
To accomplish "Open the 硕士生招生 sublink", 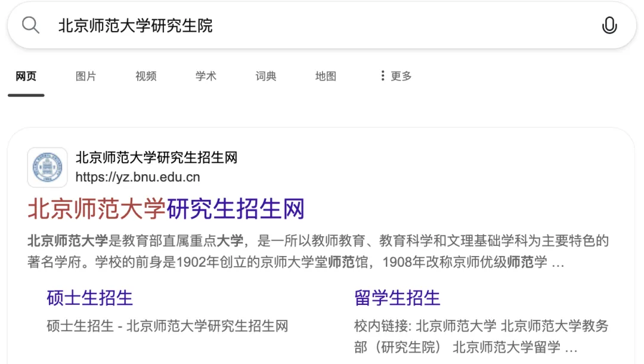I will point(89,298).
